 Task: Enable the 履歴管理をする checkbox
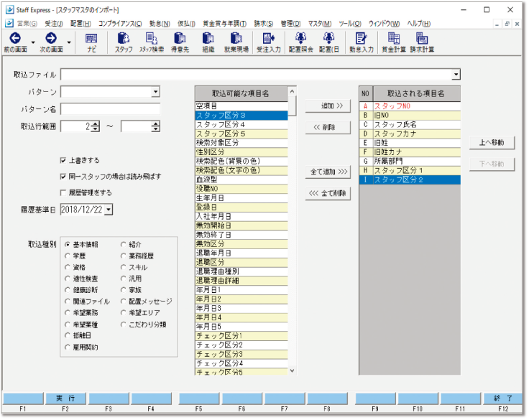pos(63,192)
